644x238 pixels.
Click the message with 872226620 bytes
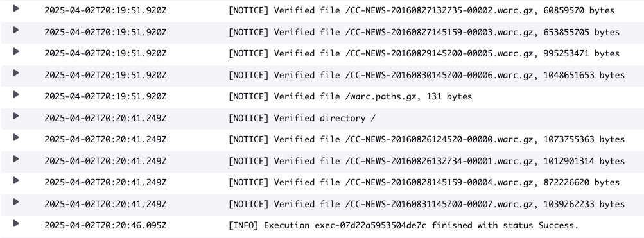click(424, 183)
